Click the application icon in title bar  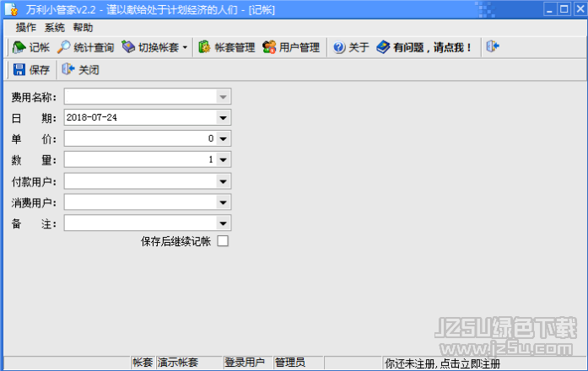pyautogui.click(x=12, y=10)
